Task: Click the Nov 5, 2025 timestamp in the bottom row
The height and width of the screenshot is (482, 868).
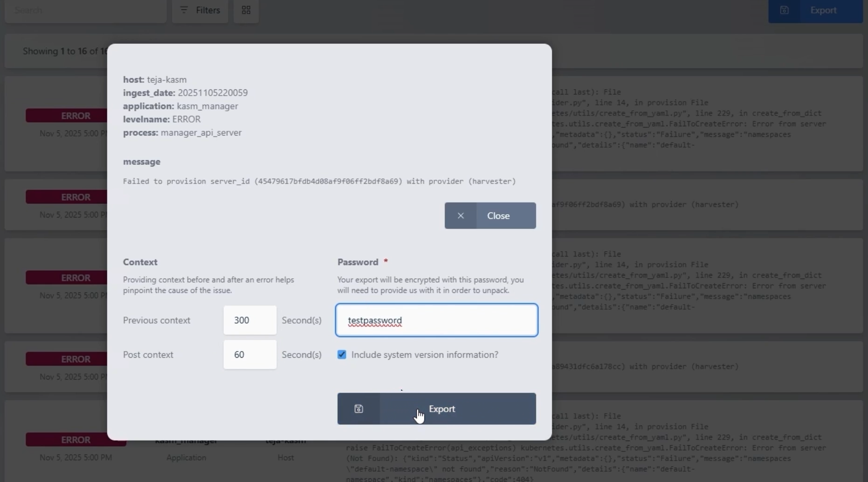Action: click(x=76, y=458)
